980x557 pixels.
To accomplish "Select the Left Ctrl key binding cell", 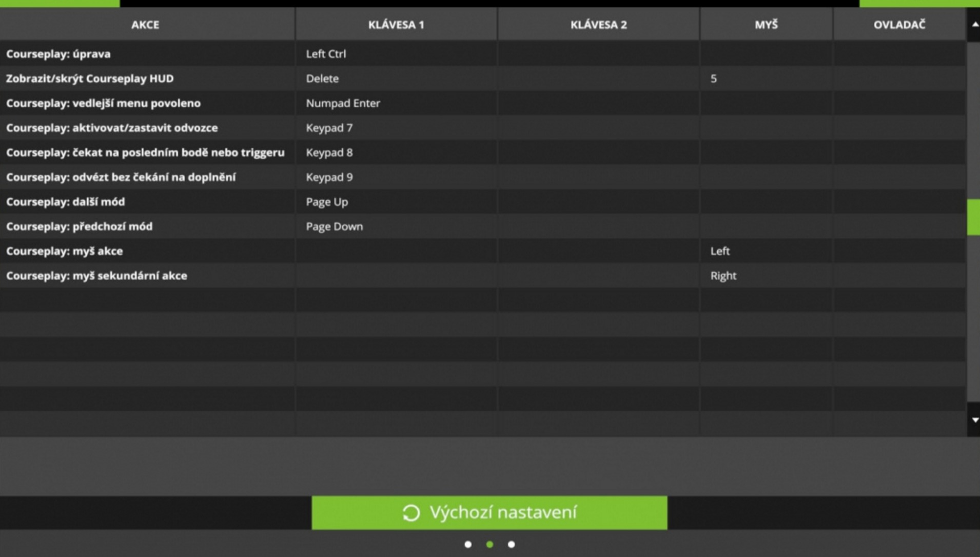I will point(396,54).
